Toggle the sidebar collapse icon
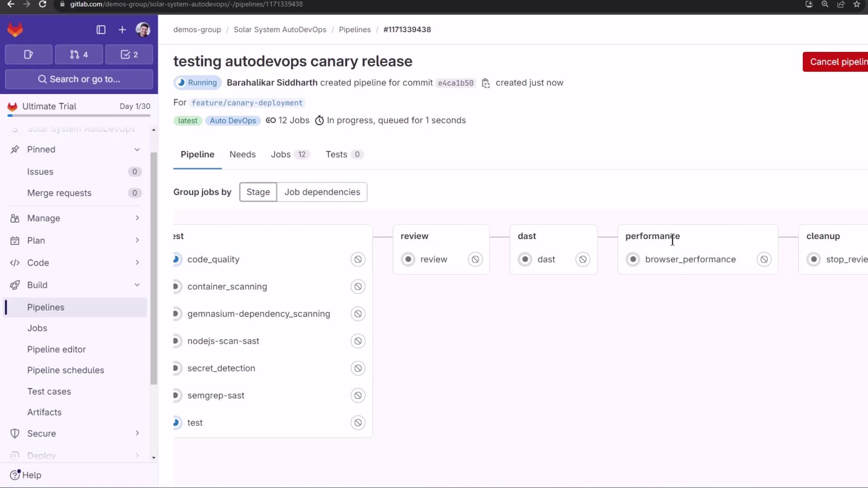This screenshot has height=488, width=868. (101, 30)
